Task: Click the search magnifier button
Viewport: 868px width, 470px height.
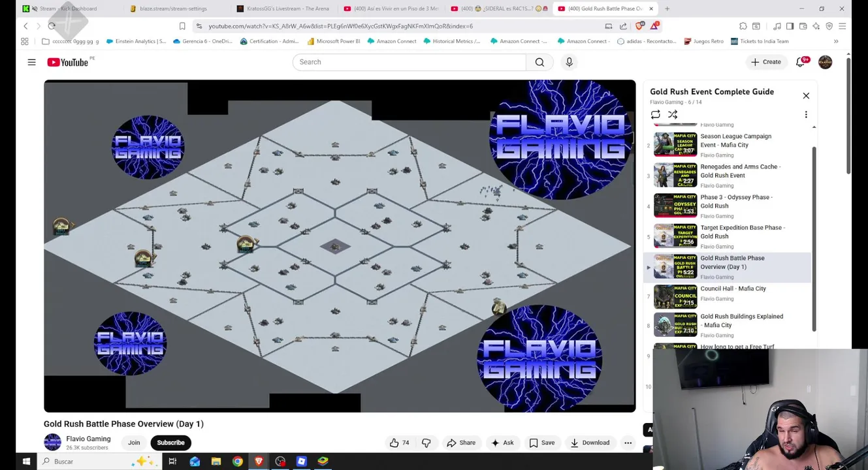Action: 539,62
